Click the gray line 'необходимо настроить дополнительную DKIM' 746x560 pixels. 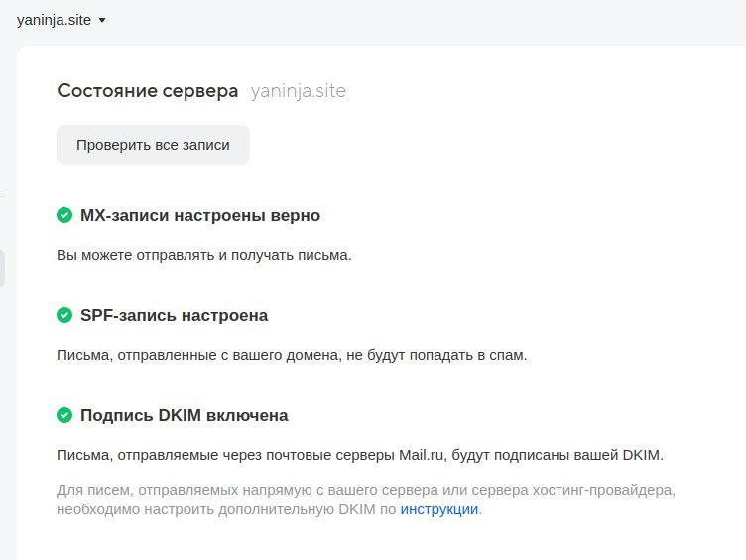point(226,509)
